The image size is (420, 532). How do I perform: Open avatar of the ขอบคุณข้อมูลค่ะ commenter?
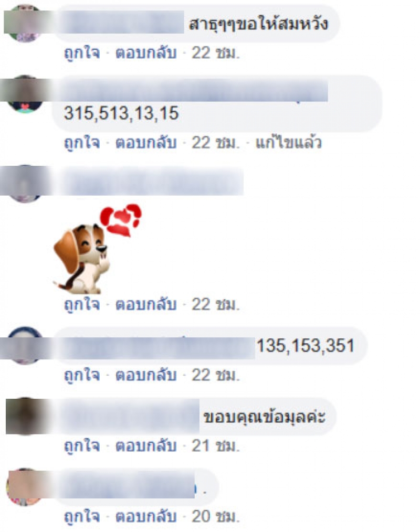(x=25, y=416)
